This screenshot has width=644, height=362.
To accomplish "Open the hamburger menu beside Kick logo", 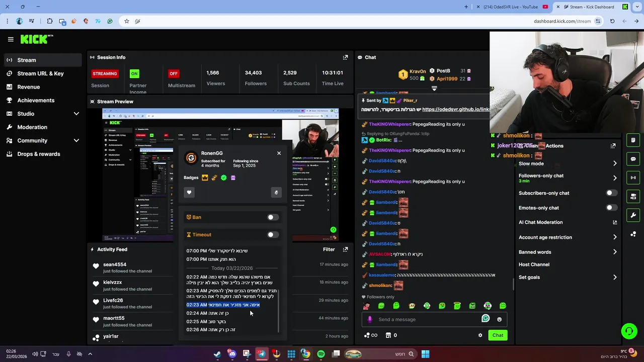I will tap(11, 39).
